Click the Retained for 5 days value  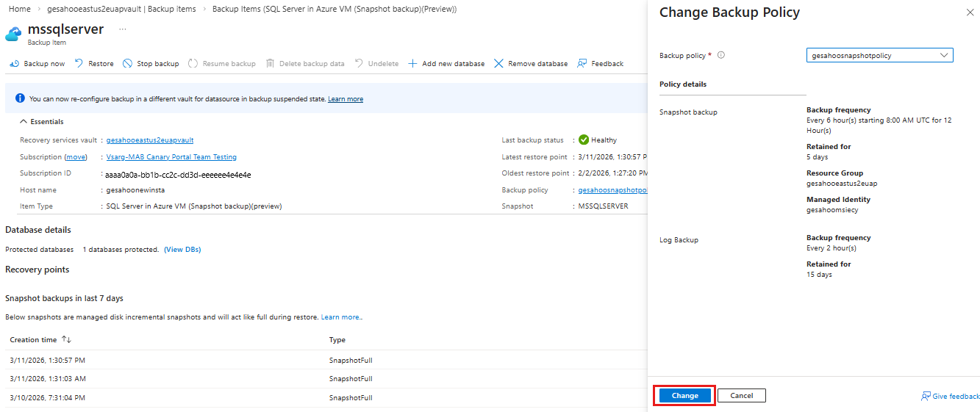(x=817, y=157)
